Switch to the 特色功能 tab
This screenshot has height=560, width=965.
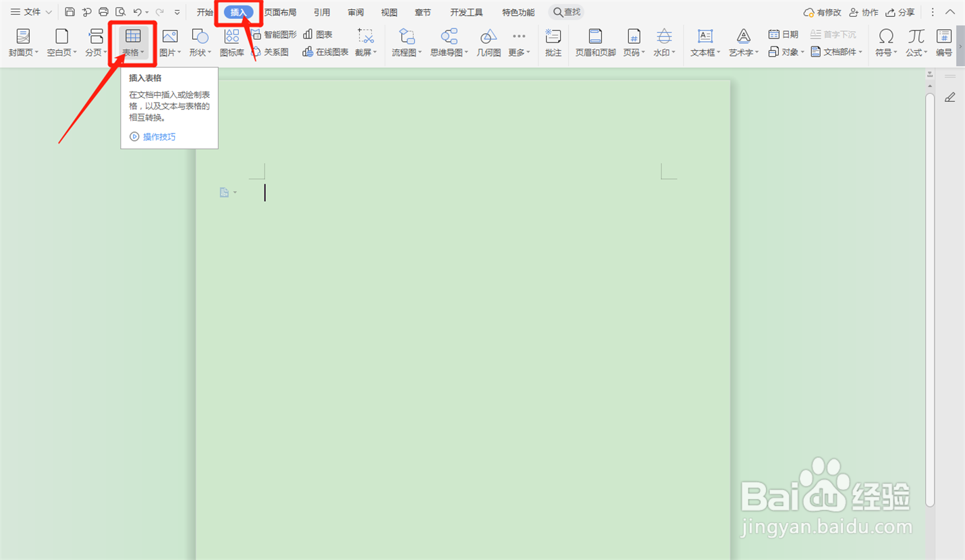pos(519,12)
